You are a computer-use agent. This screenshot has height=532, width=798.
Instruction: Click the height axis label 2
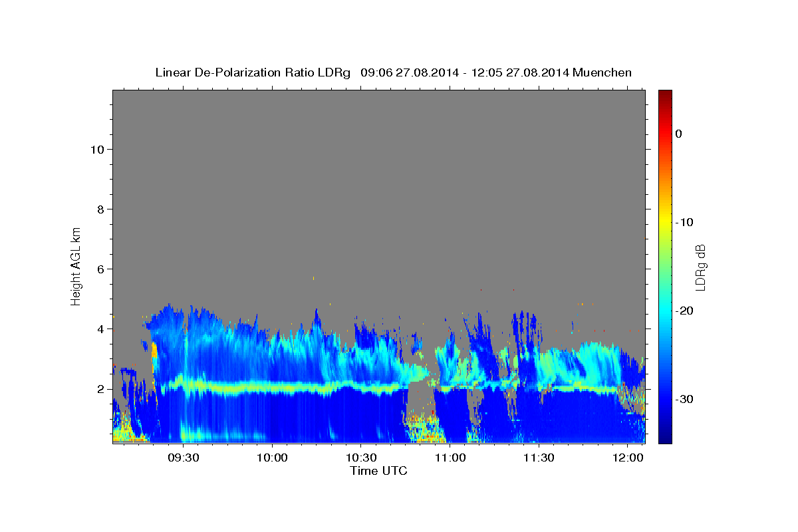(100, 389)
